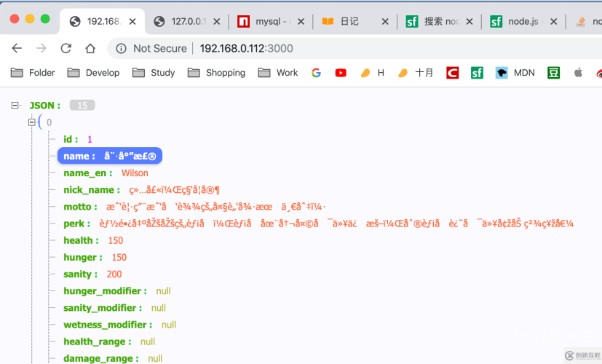Select the name_en Wilson row
The height and width of the screenshot is (364, 602).
[x=106, y=173]
